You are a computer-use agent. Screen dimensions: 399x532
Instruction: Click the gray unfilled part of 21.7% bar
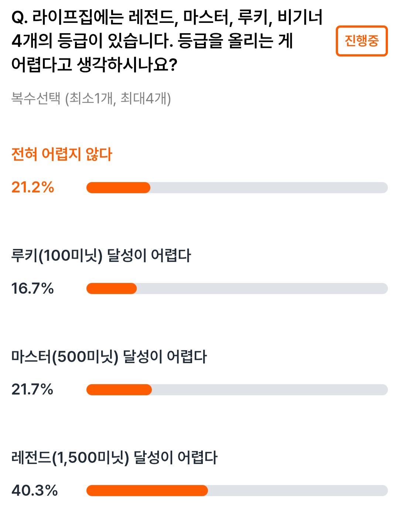(x=270, y=390)
